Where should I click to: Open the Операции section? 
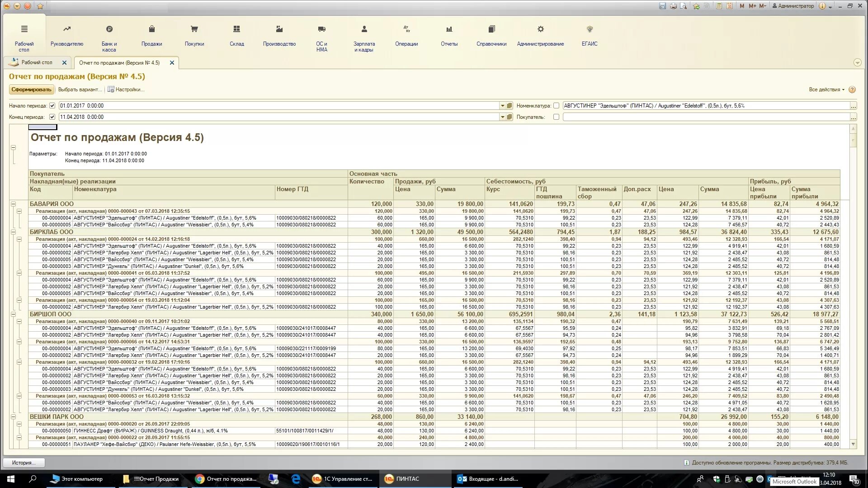(406, 36)
